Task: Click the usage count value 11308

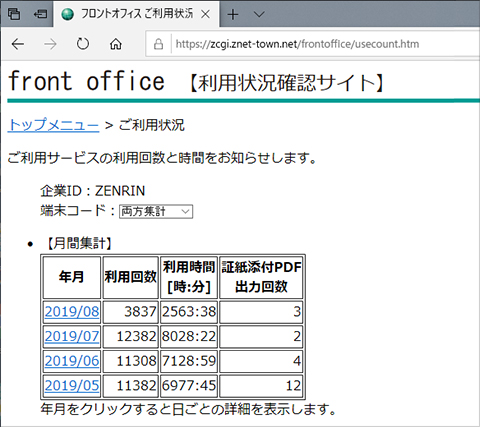Action: (136, 361)
